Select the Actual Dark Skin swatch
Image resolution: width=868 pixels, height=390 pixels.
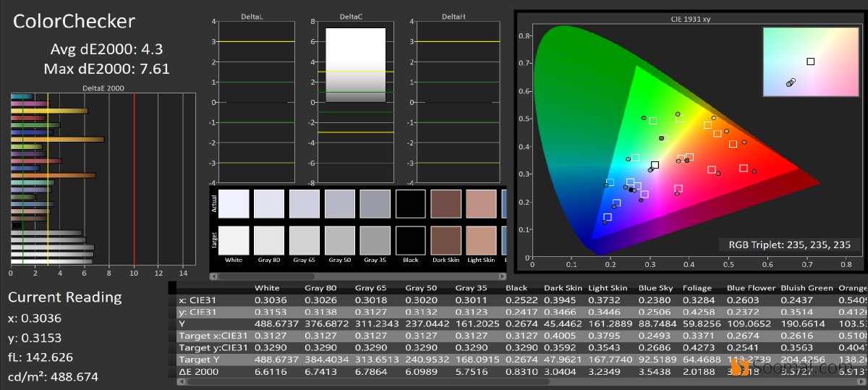click(x=446, y=203)
